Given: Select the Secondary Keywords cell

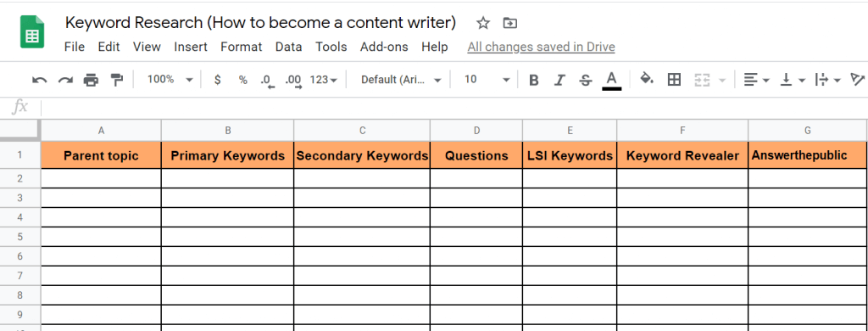Looking at the screenshot, I should coord(362,155).
